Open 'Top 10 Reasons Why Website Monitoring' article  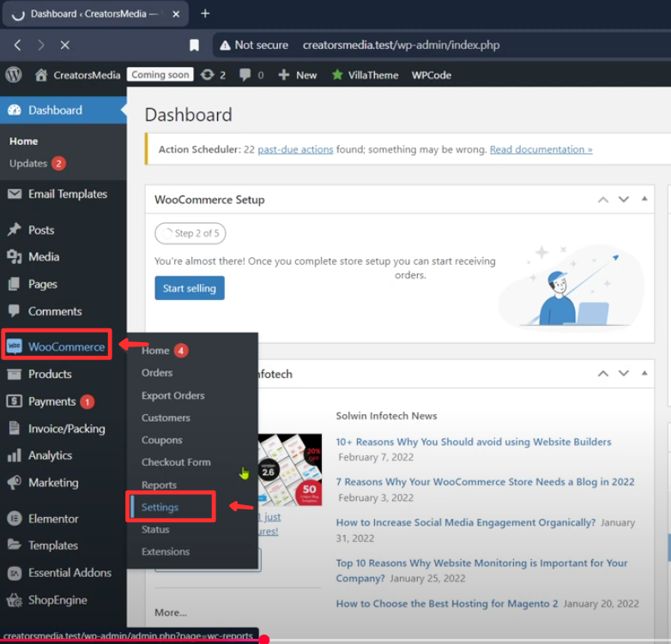(x=481, y=570)
